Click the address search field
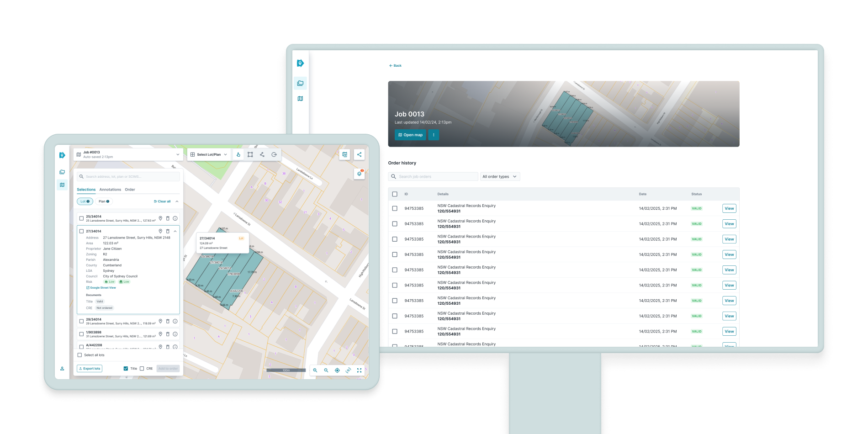Viewport: 868px width, 434px height. point(128,177)
